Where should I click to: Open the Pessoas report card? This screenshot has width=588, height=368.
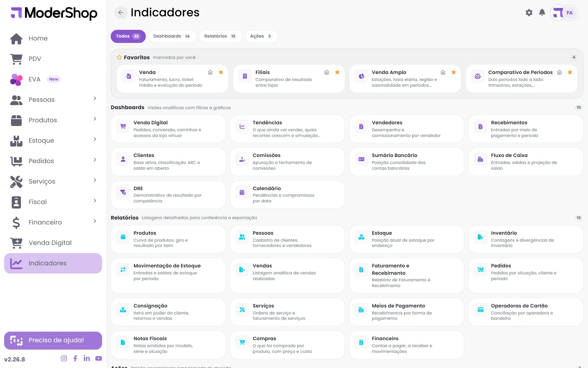tap(287, 239)
